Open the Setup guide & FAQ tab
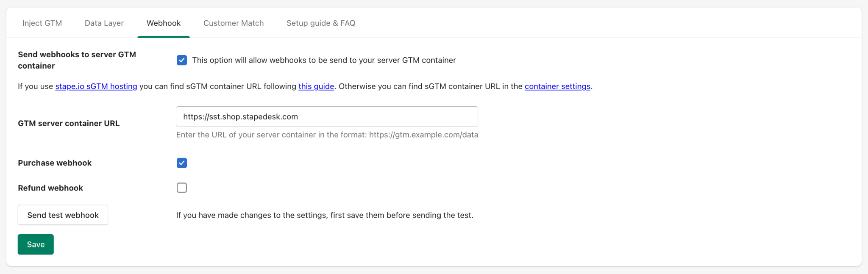Image resolution: width=868 pixels, height=274 pixels. (321, 23)
